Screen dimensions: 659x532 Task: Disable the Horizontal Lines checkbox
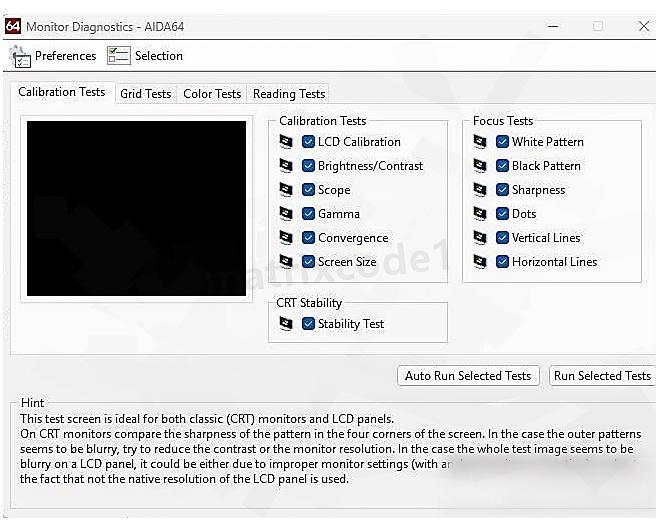pos(502,261)
